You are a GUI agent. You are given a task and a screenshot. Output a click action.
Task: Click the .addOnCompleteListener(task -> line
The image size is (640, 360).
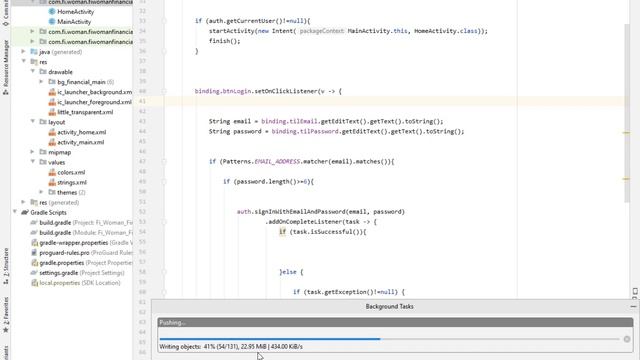pyautogui.click(x=321, y=222)
